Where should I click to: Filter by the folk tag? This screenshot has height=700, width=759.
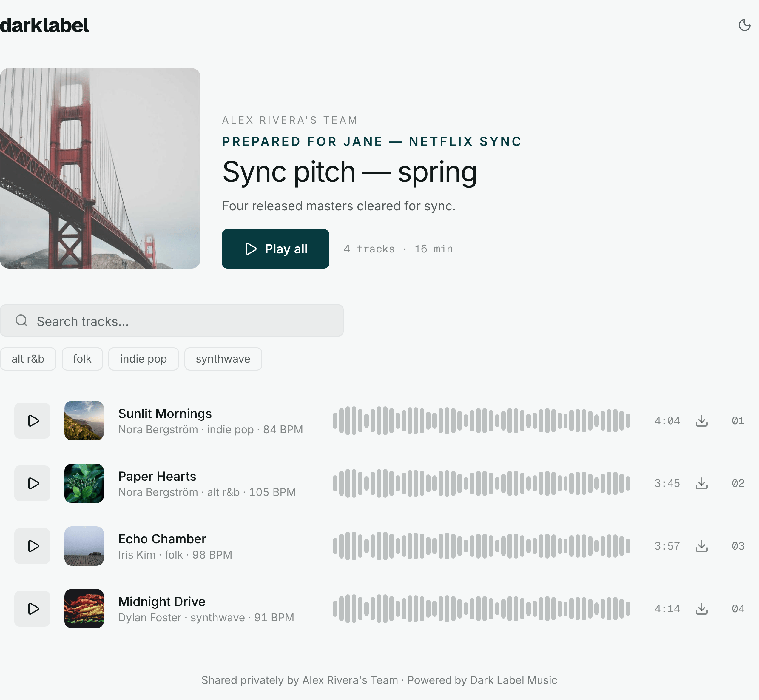click(82, 359)
